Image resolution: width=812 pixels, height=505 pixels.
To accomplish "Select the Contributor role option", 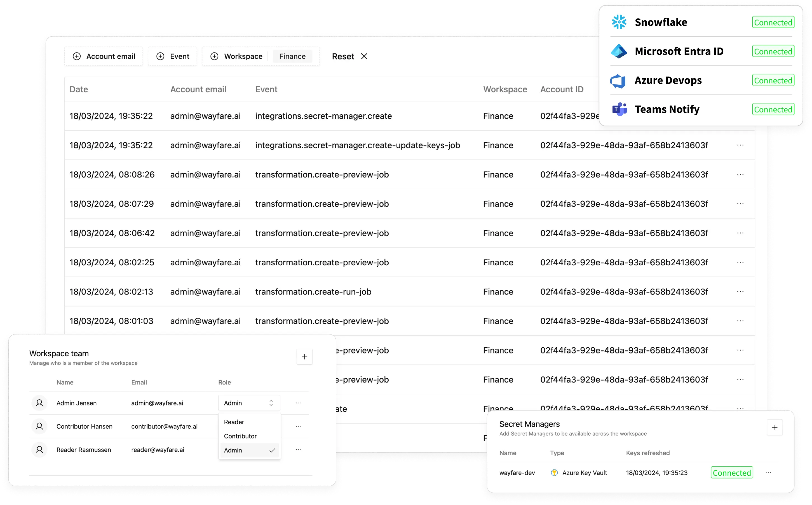I will (240, 436).
